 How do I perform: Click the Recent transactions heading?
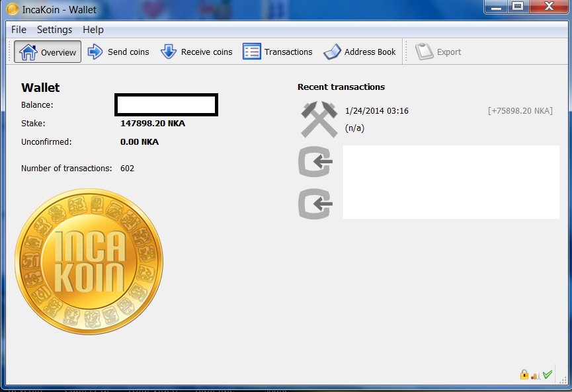click(x=341, y=87)
